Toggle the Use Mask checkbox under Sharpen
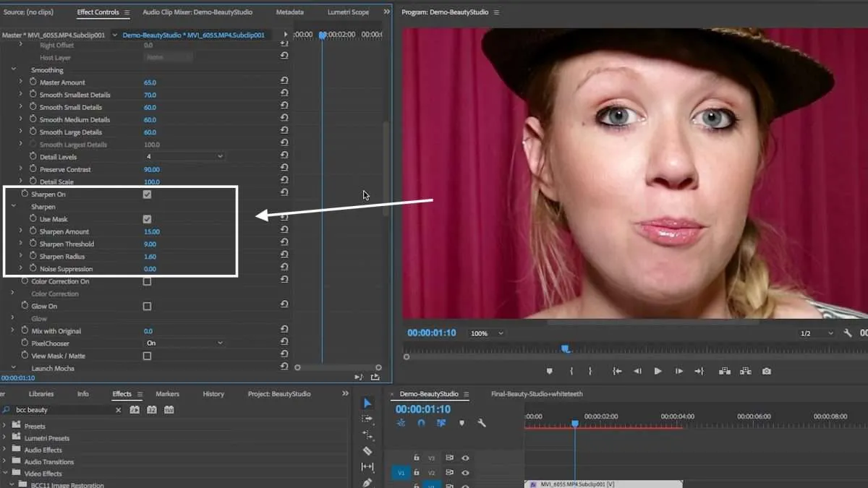868x488 pixels. point(147,219)
